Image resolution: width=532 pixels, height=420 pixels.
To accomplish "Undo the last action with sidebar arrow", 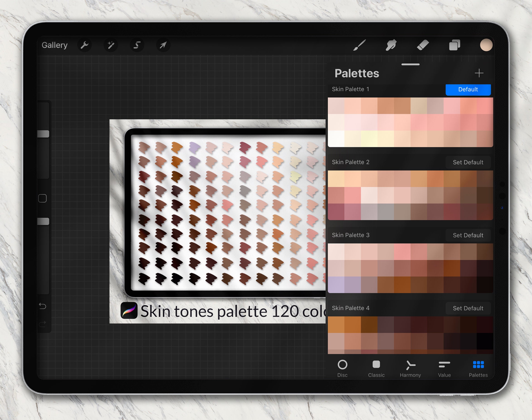I will 43,306.
